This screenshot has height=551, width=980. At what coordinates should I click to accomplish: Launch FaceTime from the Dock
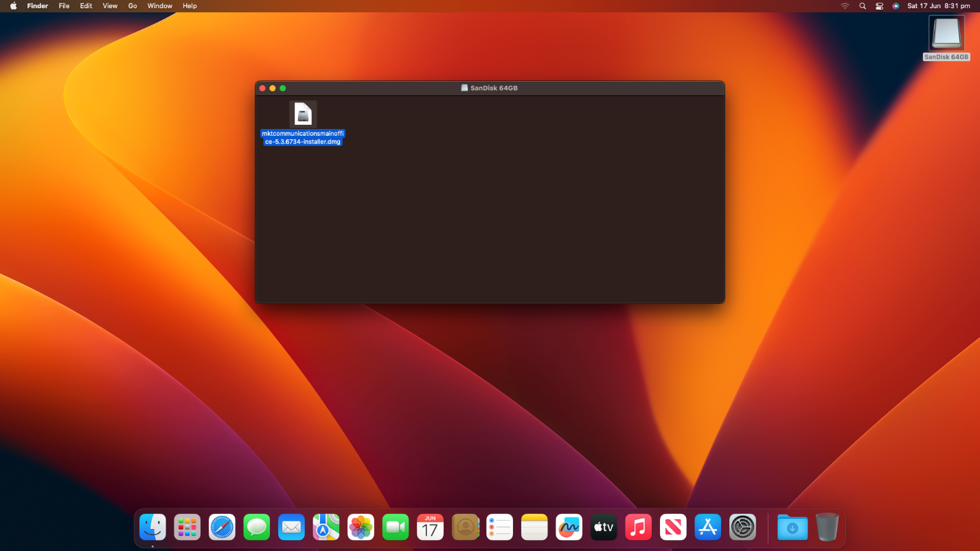tap(396, 527)
